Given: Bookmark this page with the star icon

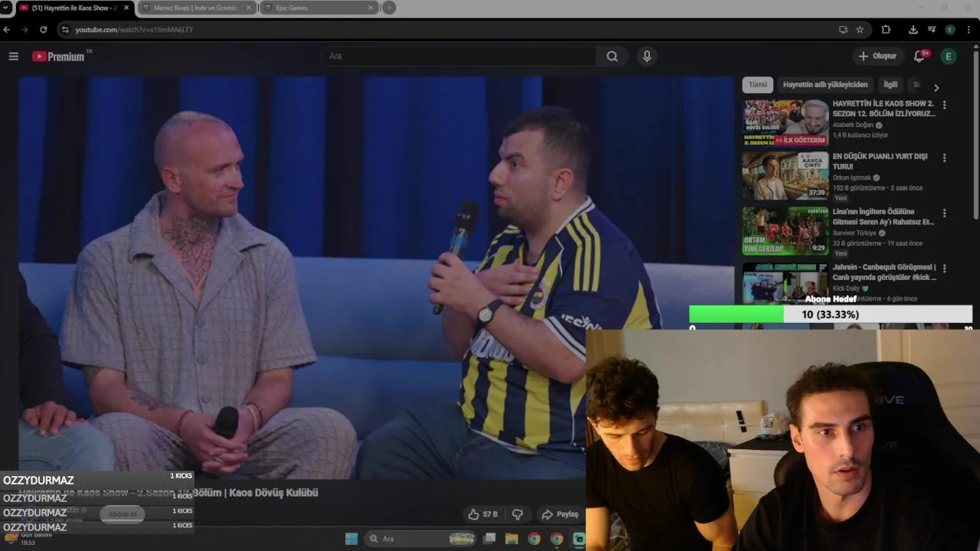Looking at the screenshot, I should 860,29.
